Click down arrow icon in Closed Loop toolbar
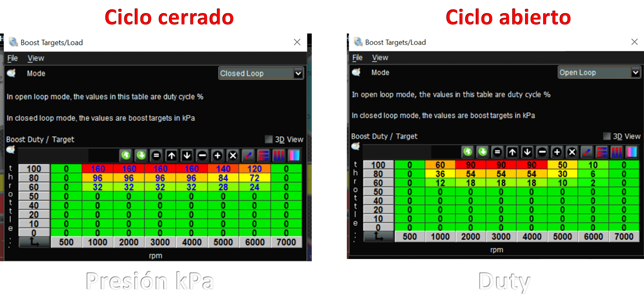This screenshot has height=299, width=644. pos(187,155)
